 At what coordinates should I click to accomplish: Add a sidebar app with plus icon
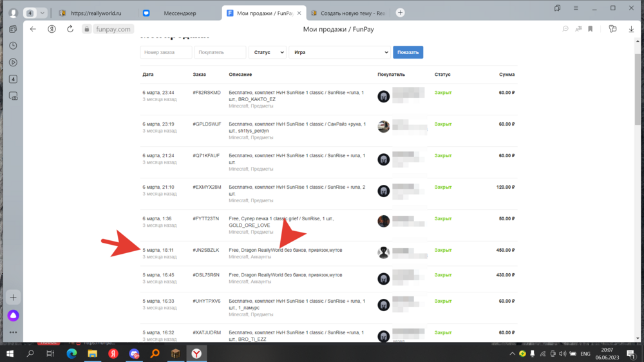tap(13, 298)
